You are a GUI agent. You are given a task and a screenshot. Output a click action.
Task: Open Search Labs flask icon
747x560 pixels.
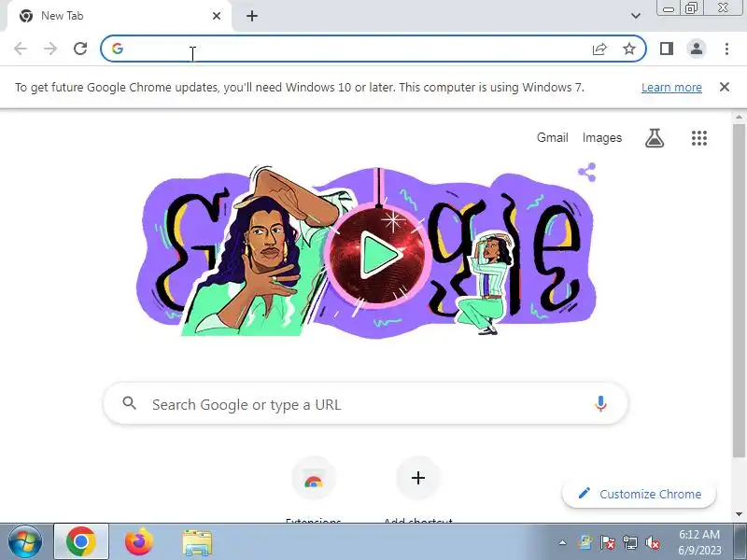tap(655, 138)
